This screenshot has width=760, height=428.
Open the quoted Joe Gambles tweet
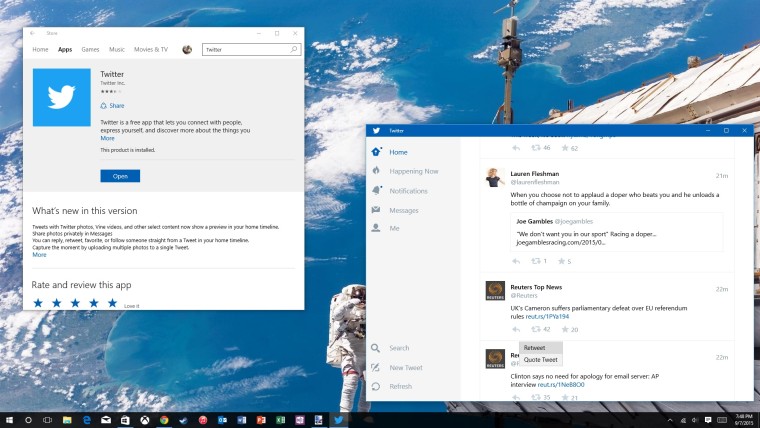[617, 232]
